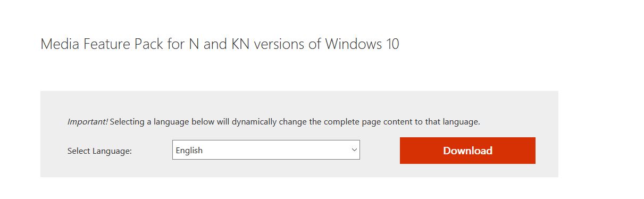This screenshot has height=199, width=644.
Task: Select the English value in combo box
Action: (189, 150)
